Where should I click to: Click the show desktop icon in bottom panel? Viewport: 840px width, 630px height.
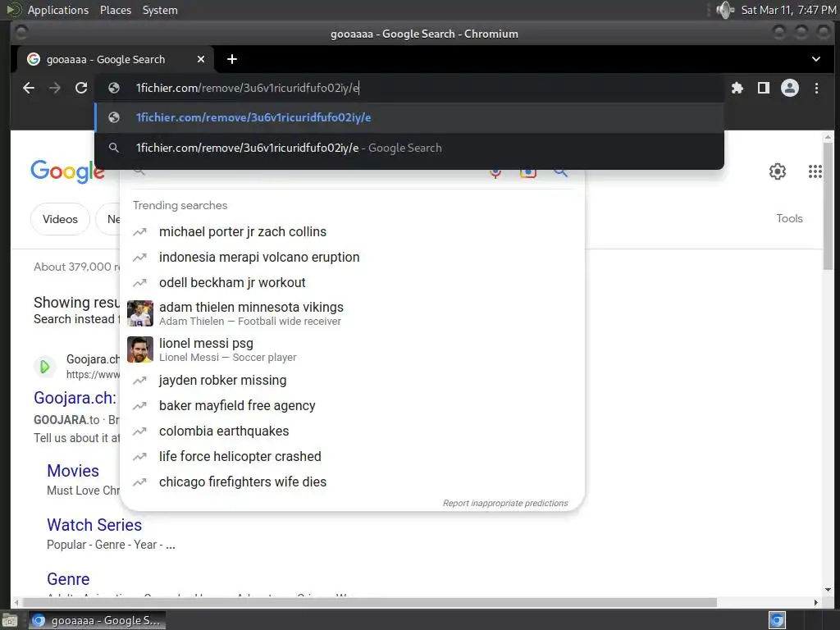coord(10,620)
